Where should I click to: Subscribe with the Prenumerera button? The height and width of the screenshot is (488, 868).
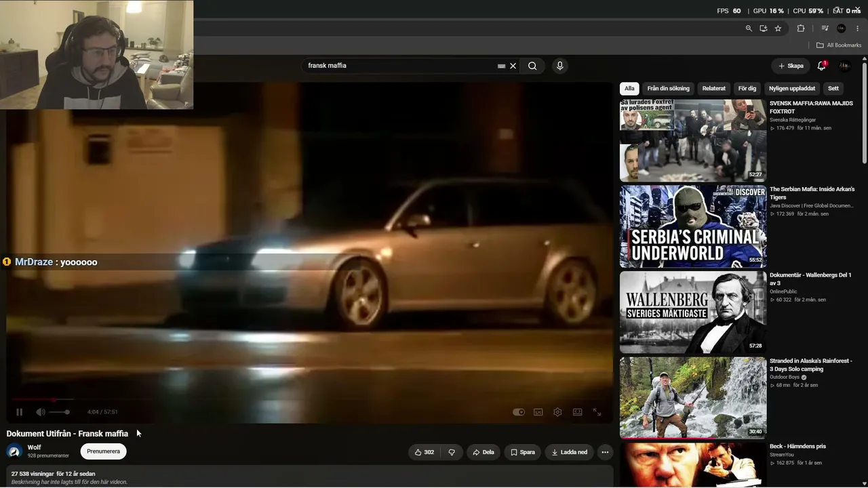coord(103,451)
